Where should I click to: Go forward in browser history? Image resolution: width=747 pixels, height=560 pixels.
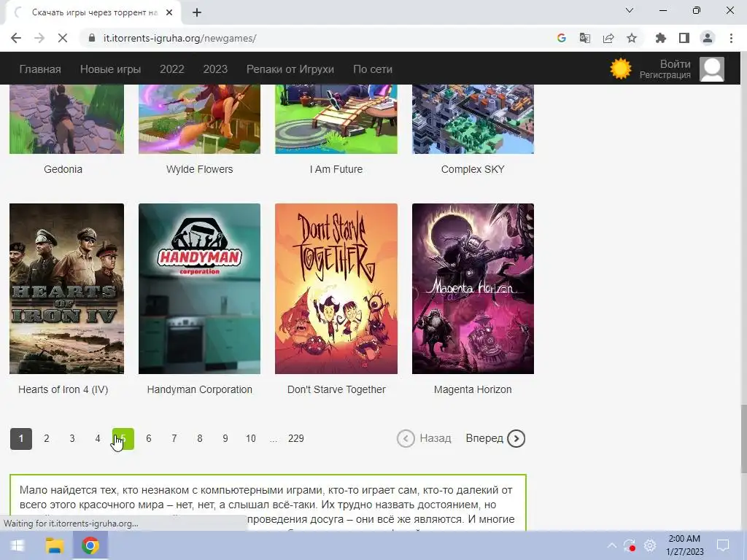point(39,38)
